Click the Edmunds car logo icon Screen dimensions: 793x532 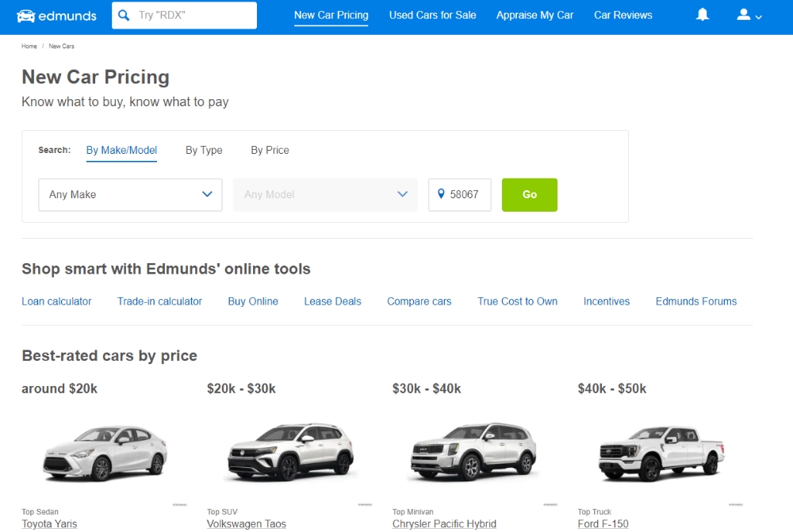26,16
